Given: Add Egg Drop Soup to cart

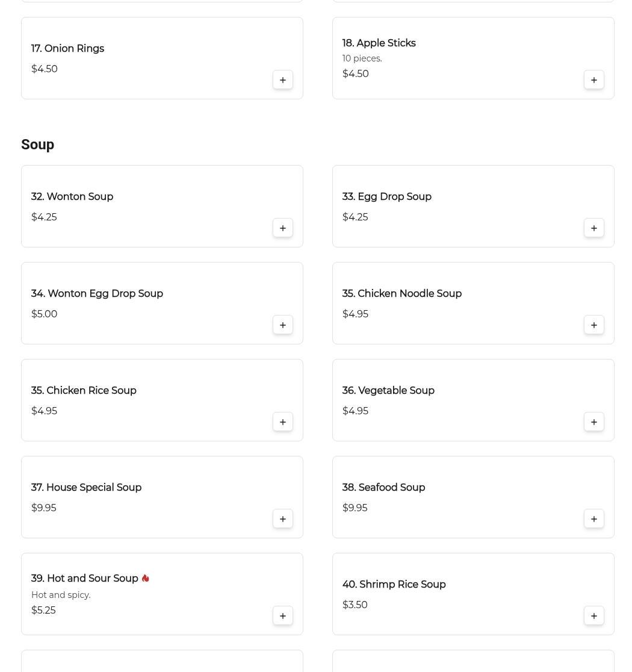Looking at the screenshot, I should tap(593, 228).
